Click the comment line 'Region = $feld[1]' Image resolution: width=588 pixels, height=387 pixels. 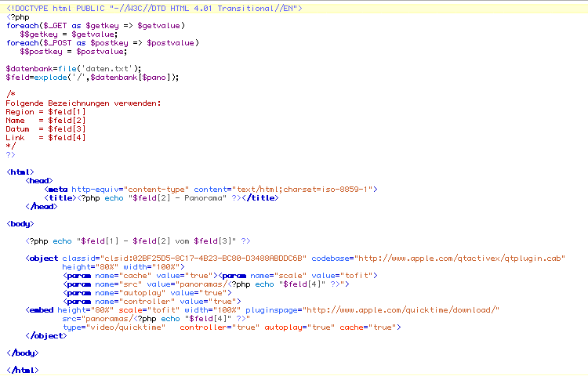pos(45,112)
